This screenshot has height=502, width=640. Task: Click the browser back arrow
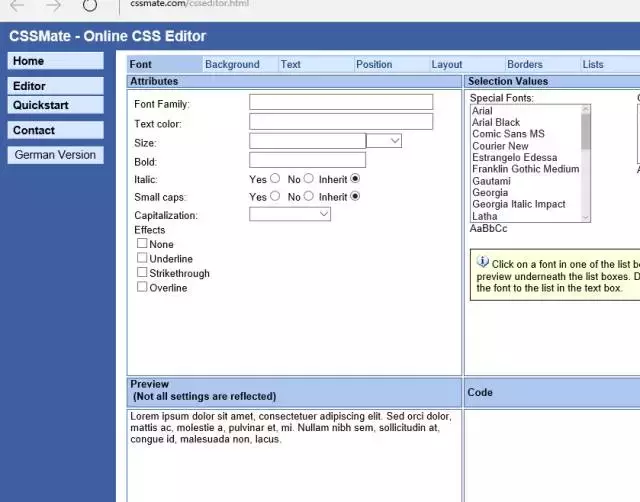click(x=17, y=5)
